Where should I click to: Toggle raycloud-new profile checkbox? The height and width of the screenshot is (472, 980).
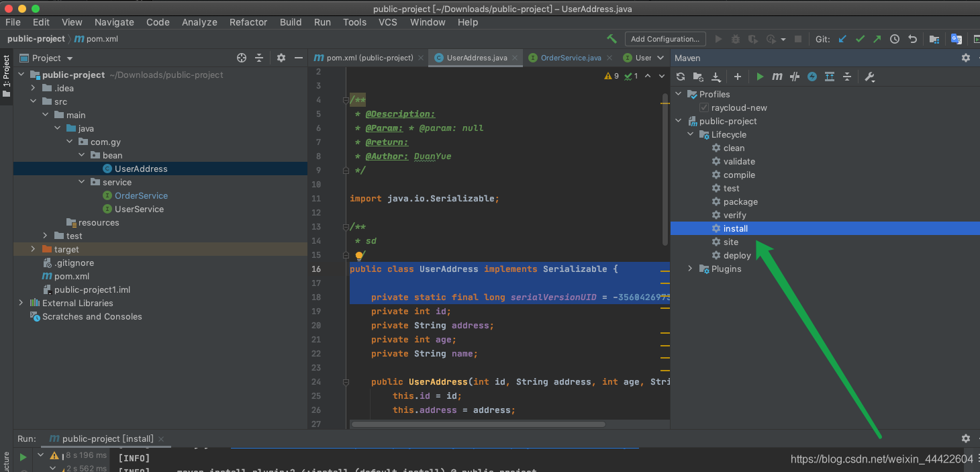[703, 107]
